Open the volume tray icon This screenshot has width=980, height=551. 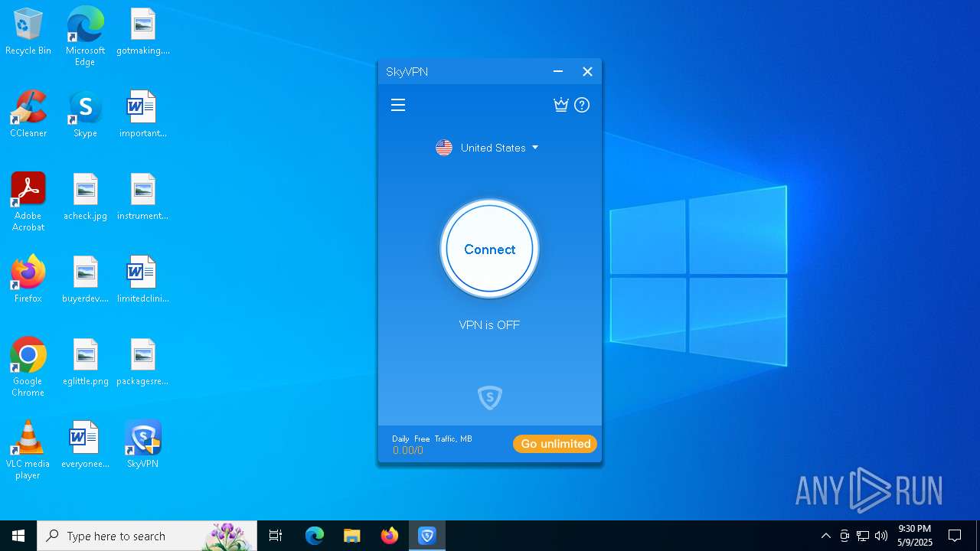(x=881, y=536)
